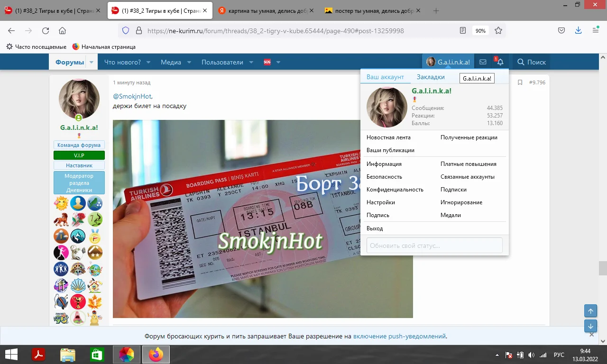607x364 pixels.
Task: Expand the Форумы dropdown arrow
Action: point(92,62)
